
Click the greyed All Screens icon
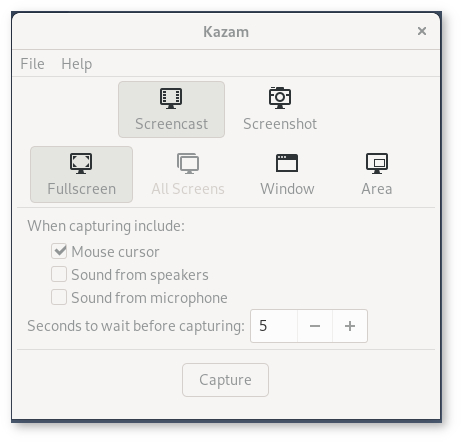pos(188,163)
